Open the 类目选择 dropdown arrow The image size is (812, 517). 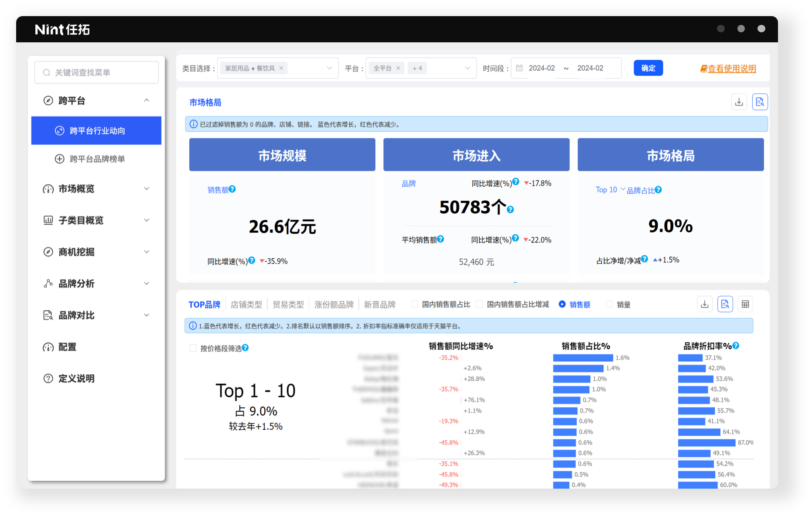pos(329,68)
